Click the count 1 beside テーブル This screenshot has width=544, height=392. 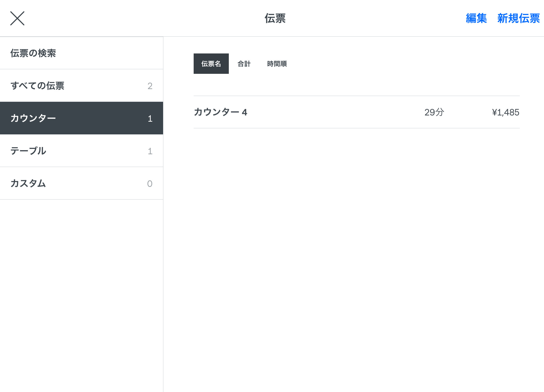coord(150,151)
